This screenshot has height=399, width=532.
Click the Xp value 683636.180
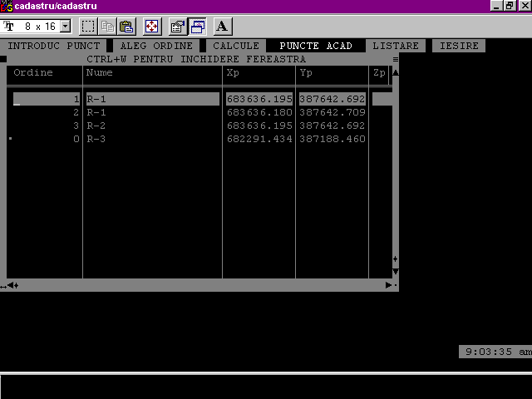click(x=259, y=112)
